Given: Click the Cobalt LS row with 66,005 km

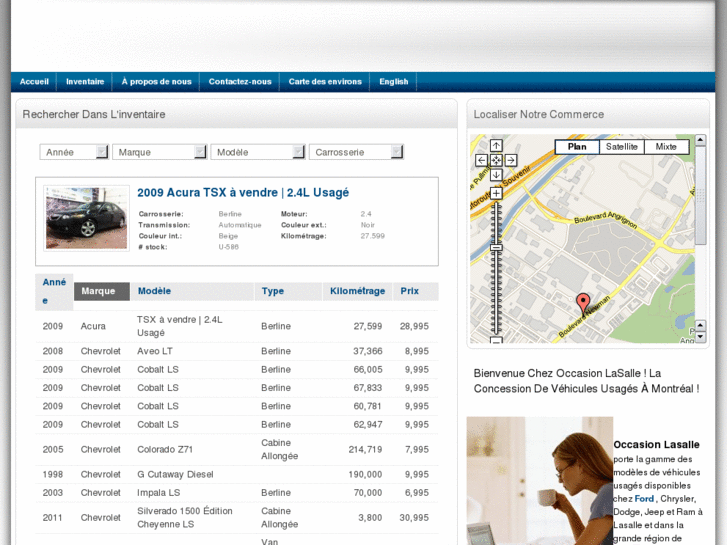Looking at the screenshot, I should [x=236, y=370].
